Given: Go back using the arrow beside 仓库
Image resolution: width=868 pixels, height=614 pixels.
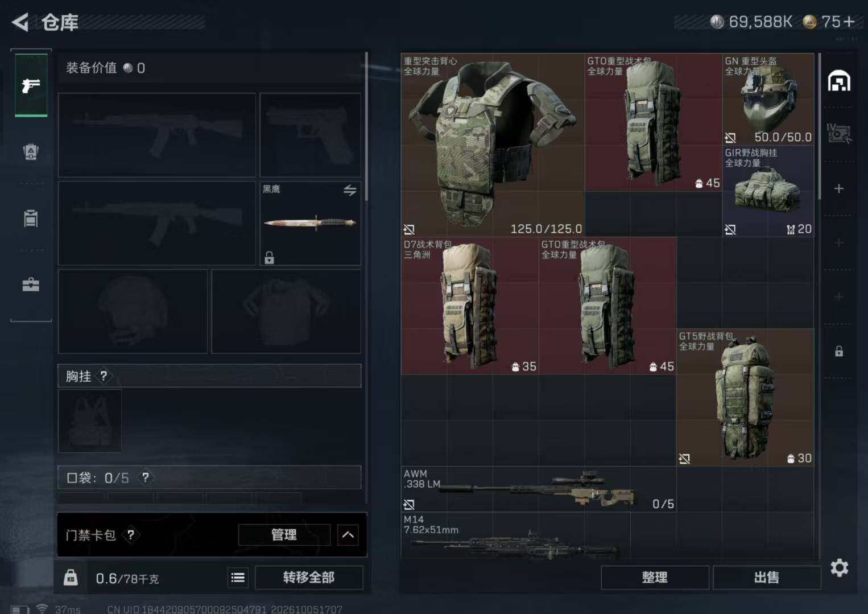Looking at the screenshot, I should pyautogui.click(x=20, y=22).
